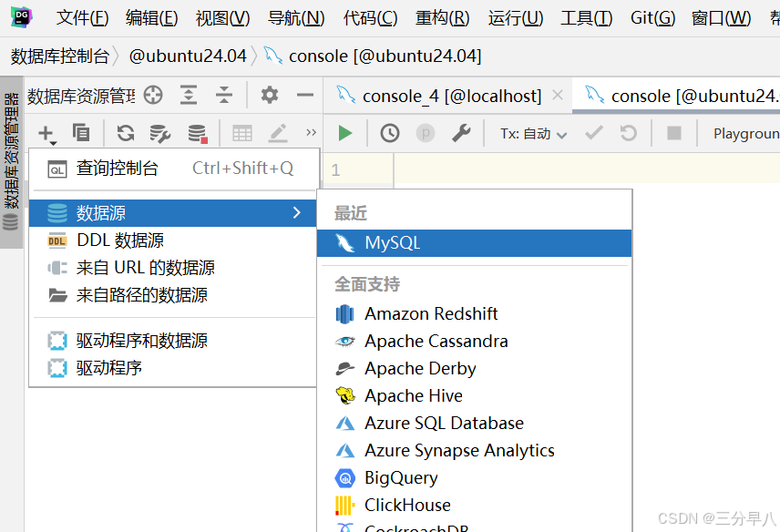The width and height of the screenshot is (780, 532).
Task: Open data source properties wrench icon
Action: (160, 133)
